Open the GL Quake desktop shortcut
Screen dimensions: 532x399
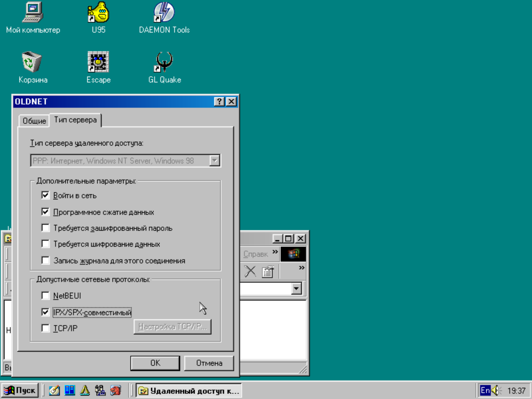coord(164,63)
